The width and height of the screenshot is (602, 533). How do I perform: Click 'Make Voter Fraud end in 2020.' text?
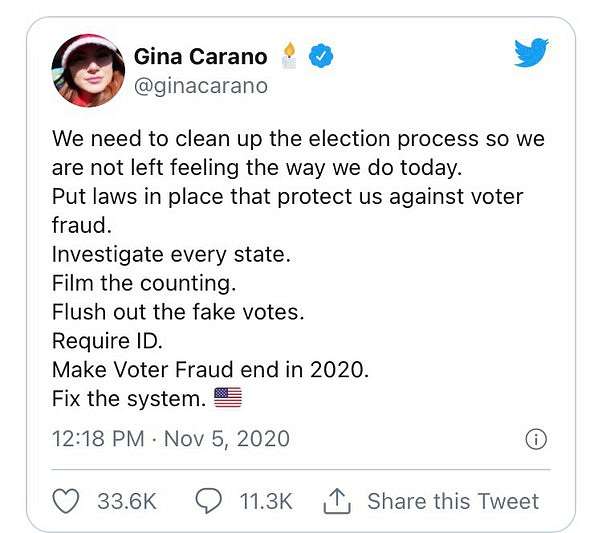[210, 369]
